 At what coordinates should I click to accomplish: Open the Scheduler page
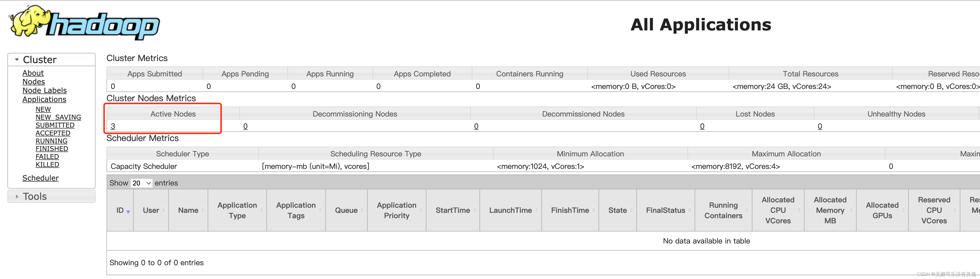pos(40,178)
